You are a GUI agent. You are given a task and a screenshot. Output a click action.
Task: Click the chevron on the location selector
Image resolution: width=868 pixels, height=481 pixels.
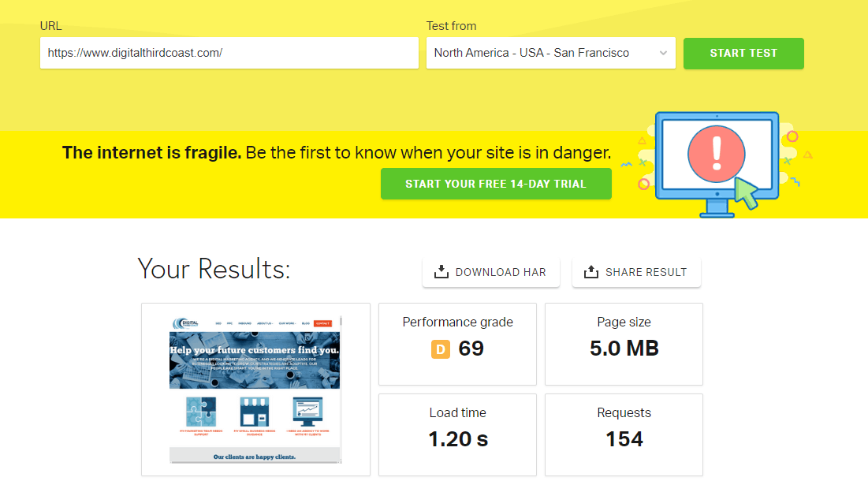pyautogui.click(x=665, y=54)
